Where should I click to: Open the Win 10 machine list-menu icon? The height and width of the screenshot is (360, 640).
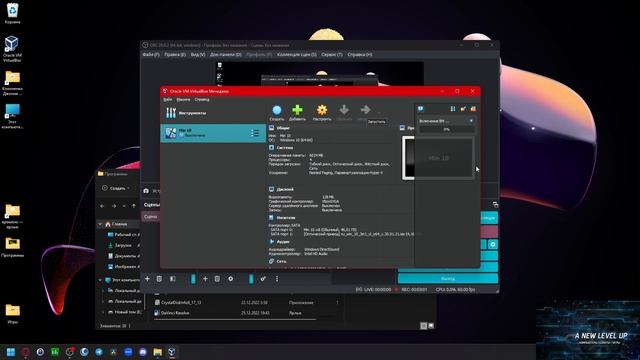[x=255, y=133]
